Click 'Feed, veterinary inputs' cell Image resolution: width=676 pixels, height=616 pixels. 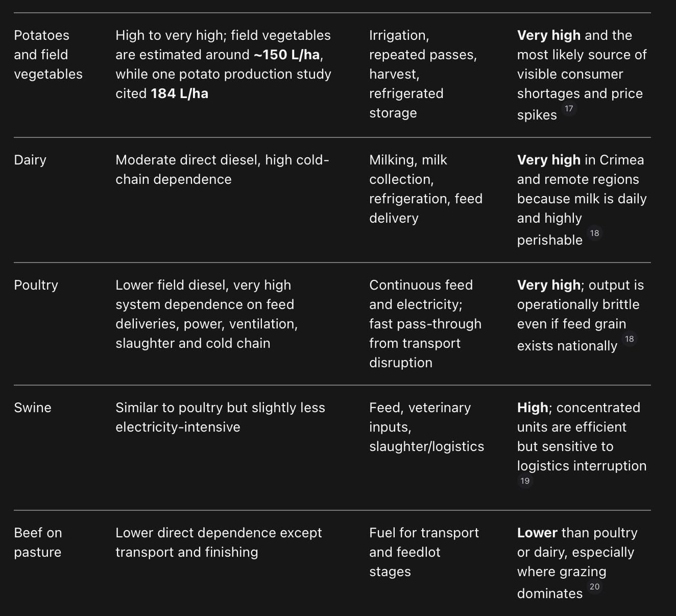426,427
